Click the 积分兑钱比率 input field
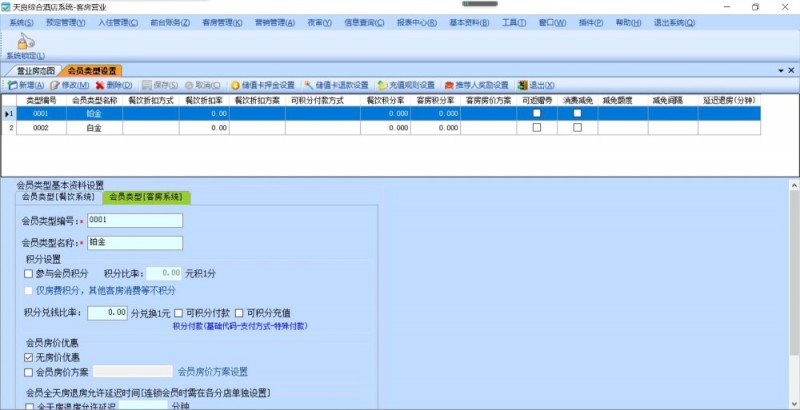This screenshot has width=800, height=410. pyautogui.click(x=108, y=313)
